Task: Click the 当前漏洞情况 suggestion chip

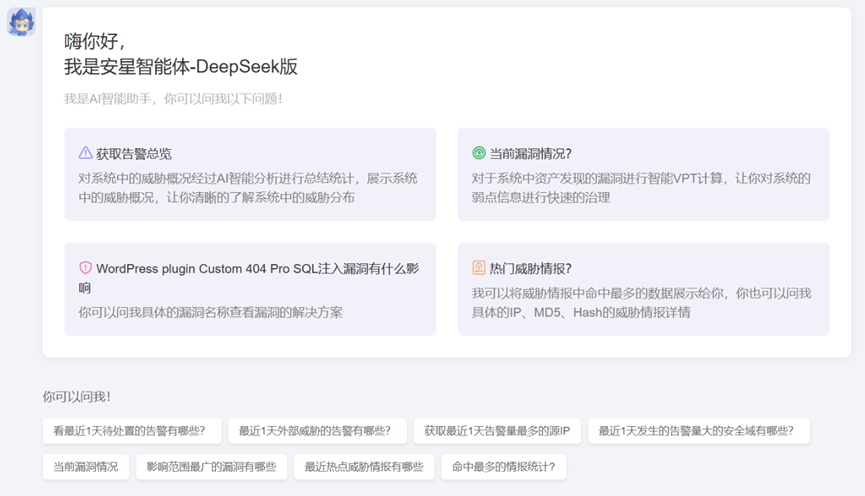Action: coord(86,467)
